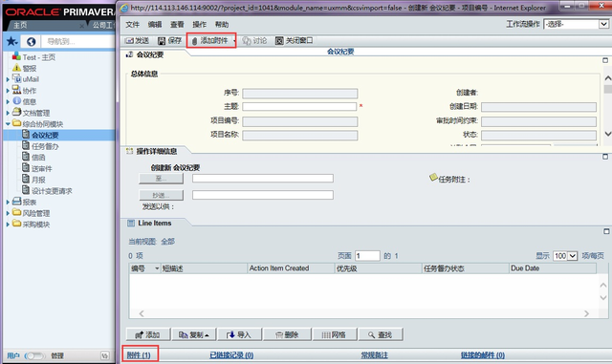Click the 复制 copy button

point(193,334)
